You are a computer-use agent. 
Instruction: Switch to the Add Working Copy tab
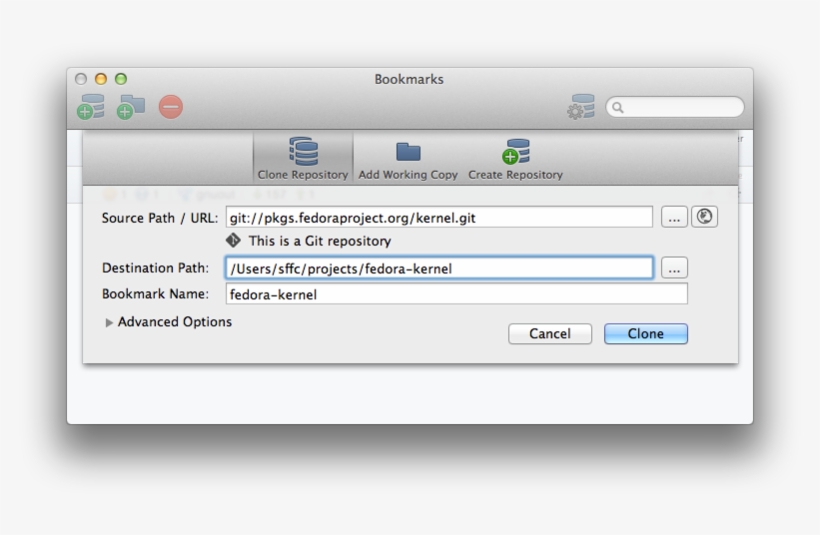408,160
